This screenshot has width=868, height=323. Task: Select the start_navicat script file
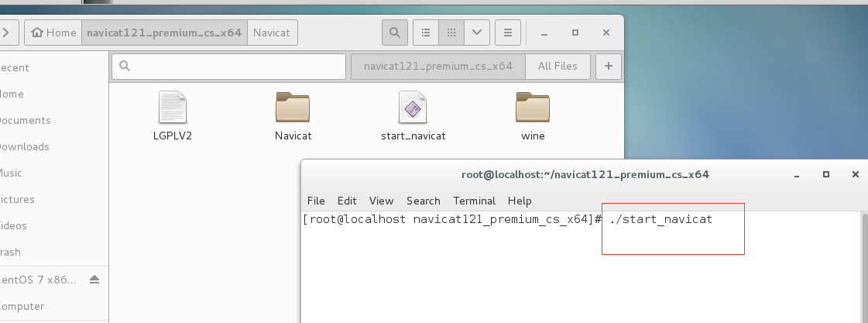413,116
